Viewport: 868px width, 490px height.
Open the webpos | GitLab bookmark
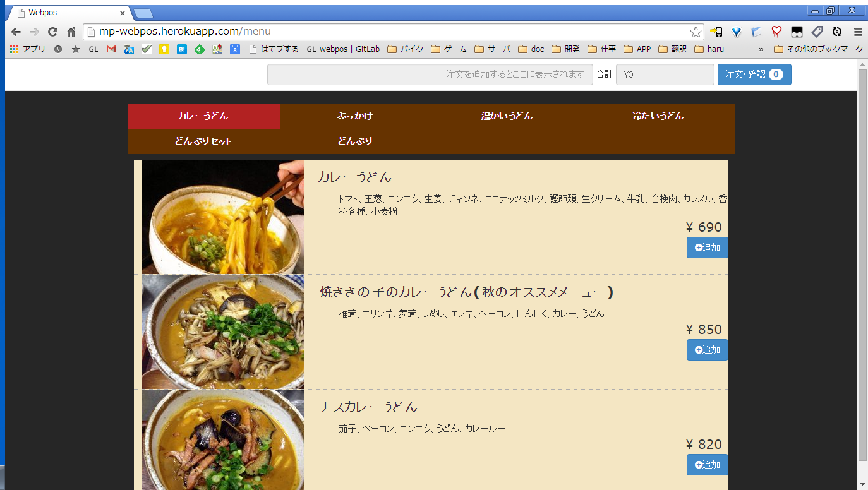coord(343,49)
